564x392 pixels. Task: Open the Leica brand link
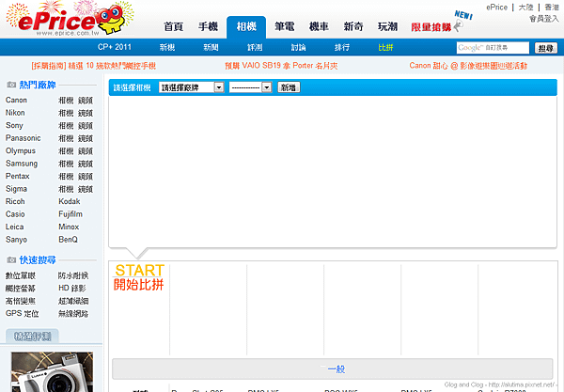click(14, 227)
